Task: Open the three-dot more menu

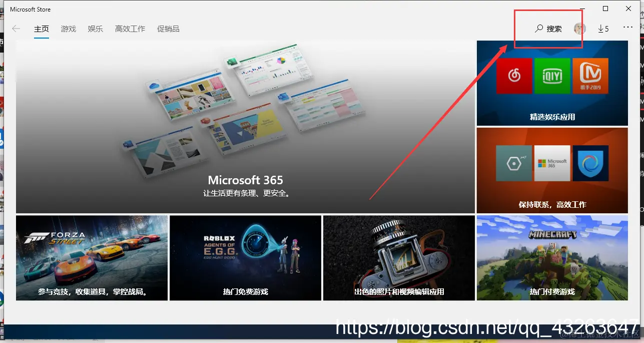Action: (628, 28)
